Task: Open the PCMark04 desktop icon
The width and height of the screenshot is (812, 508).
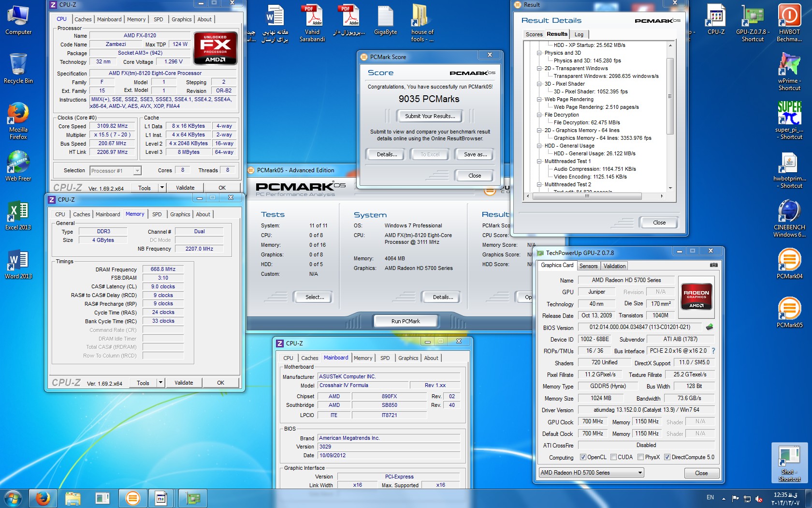Action: tap(789, 264)
